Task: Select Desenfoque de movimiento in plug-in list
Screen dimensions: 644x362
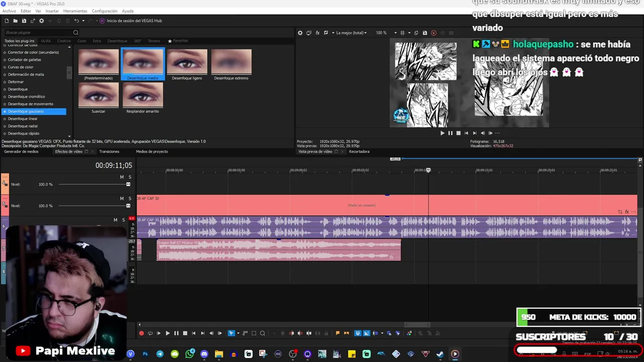Action: pyautogui.click(x=31, y=104)
